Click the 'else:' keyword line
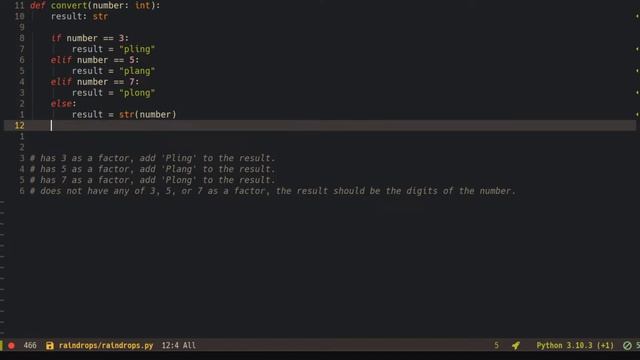640x360 pixels. 63,104
